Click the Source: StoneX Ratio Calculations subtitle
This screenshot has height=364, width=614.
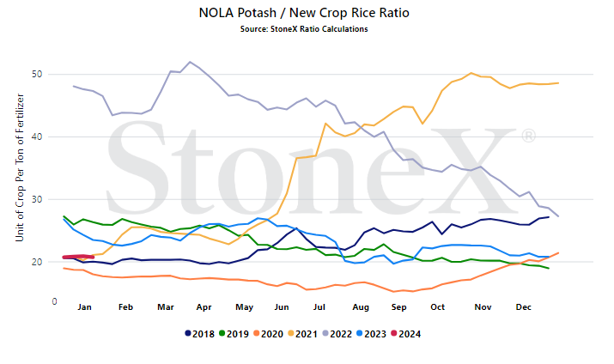[x=304, y=29]
